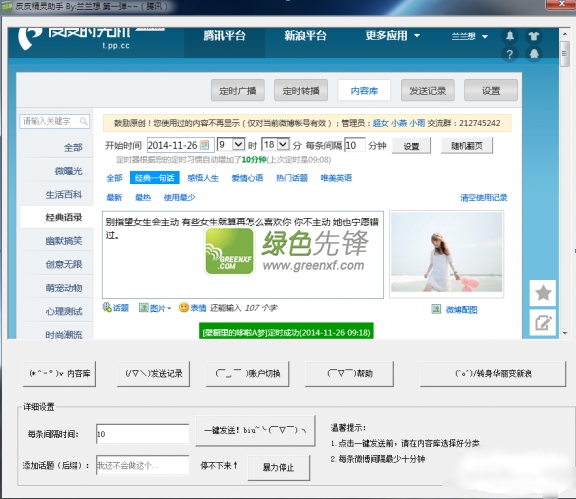Click admin link 超女
The width and height of the screenshot is (576, 499).
381,123
